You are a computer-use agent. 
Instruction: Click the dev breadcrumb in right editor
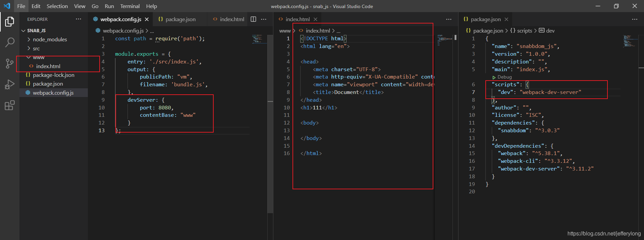tap(550, 31)
